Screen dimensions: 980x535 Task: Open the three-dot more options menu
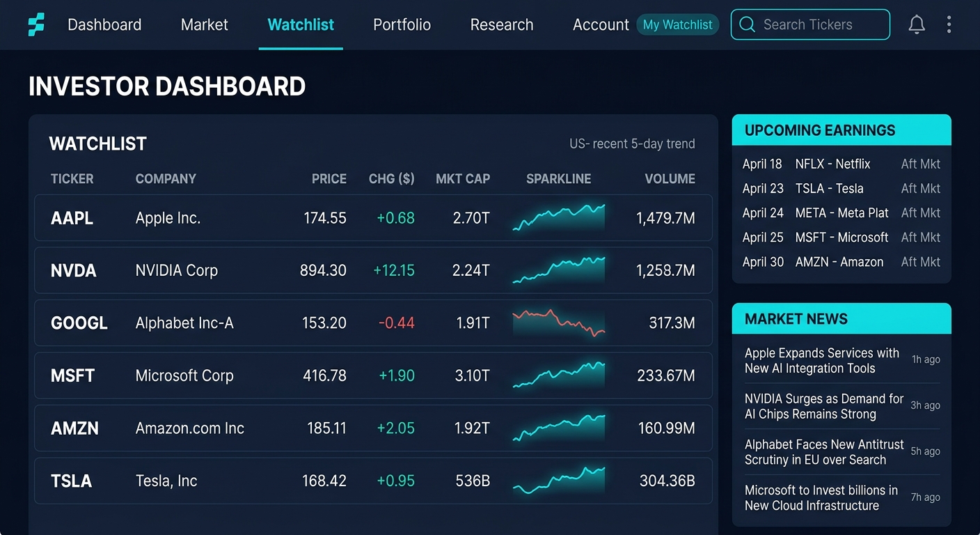click(x=949, y=25)
